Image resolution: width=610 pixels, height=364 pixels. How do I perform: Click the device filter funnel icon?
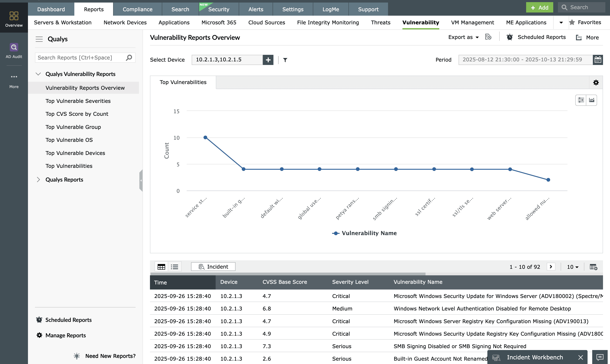pos(285,60)
